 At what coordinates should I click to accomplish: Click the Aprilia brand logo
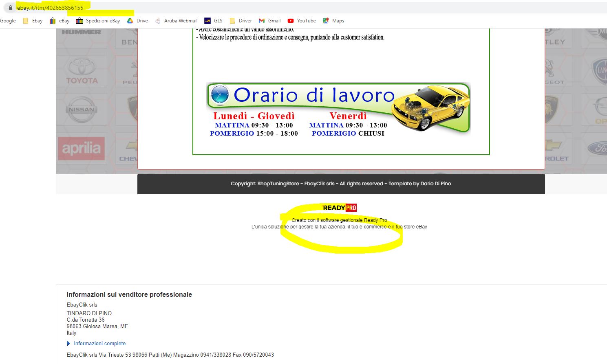(81, 149)
